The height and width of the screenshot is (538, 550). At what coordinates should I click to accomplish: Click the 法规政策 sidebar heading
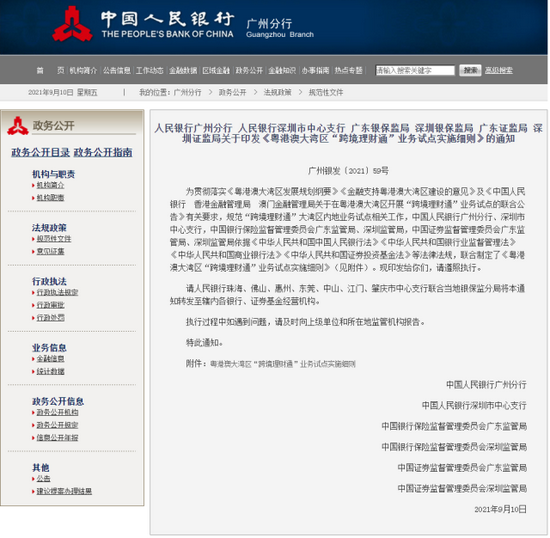click(x=49, y=228)
